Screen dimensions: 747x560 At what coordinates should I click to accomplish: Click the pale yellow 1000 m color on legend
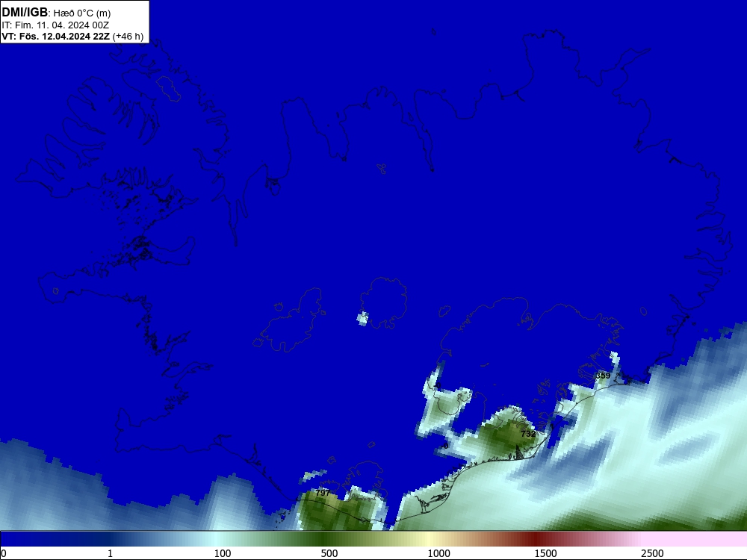[x=430, y=539]
